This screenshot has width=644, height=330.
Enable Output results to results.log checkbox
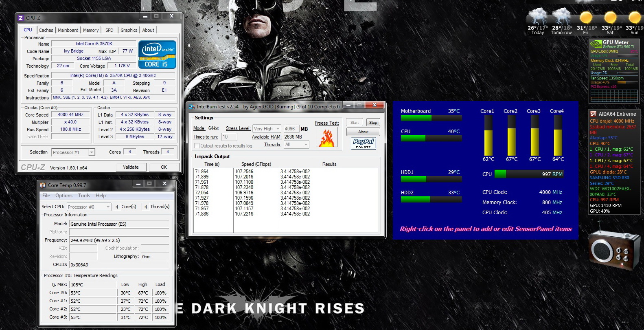[x=197, y=146]
